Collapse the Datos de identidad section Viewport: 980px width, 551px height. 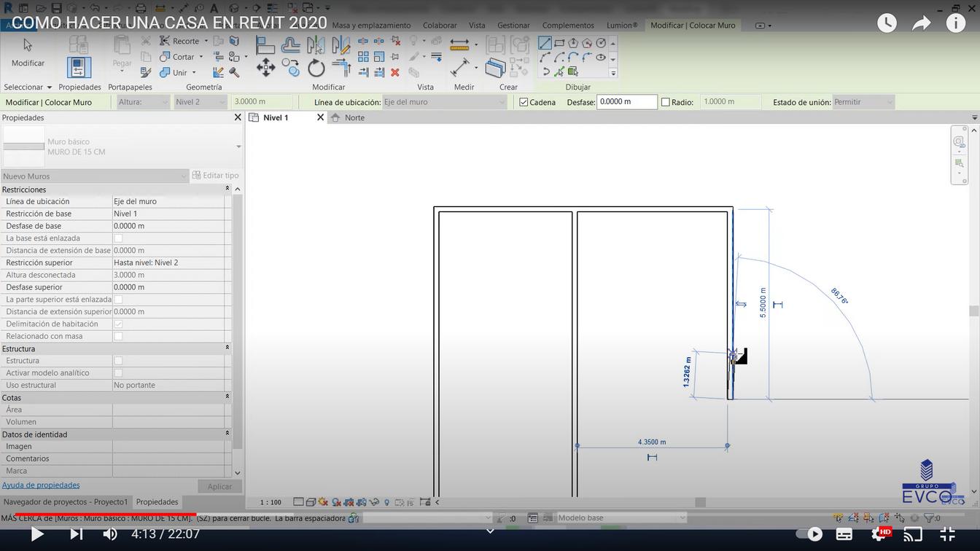[x=227, y=434]
